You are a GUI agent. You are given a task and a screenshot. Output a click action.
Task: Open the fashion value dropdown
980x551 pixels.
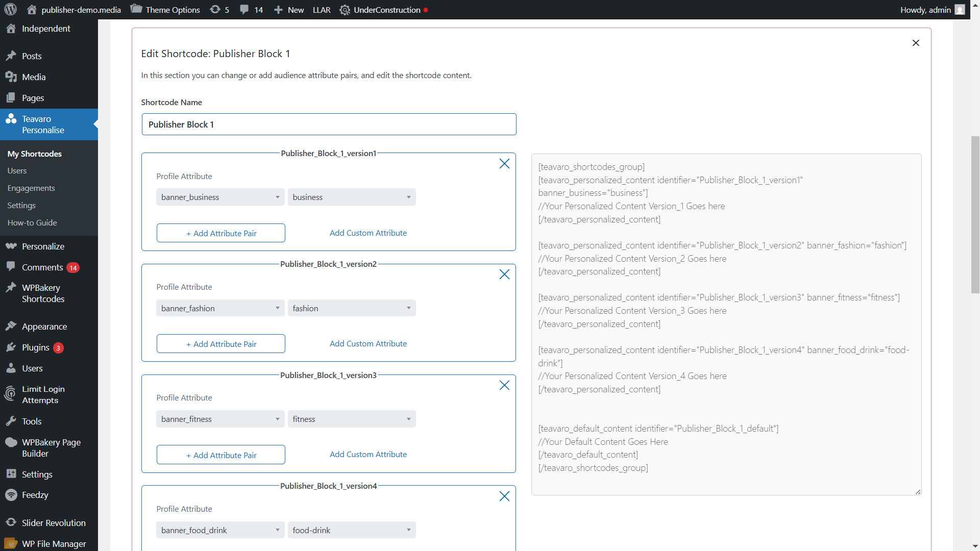point(352,308)
